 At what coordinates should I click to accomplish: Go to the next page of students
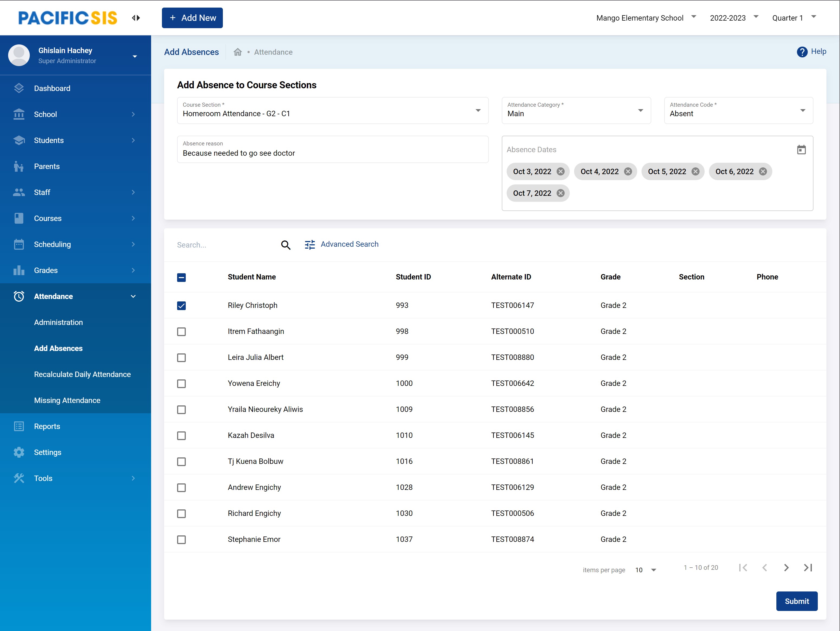pos(786,568)
